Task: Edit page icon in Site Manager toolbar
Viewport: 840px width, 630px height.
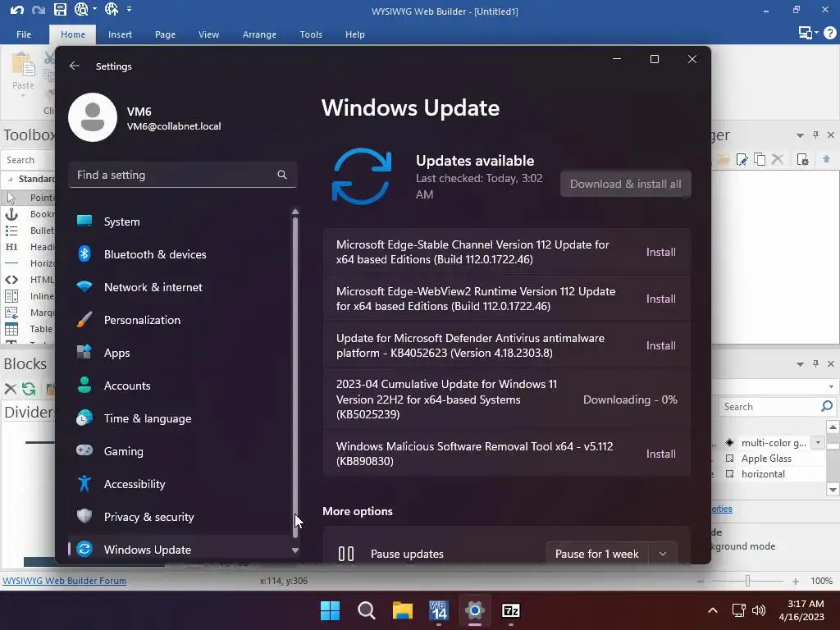Action: 742,159
